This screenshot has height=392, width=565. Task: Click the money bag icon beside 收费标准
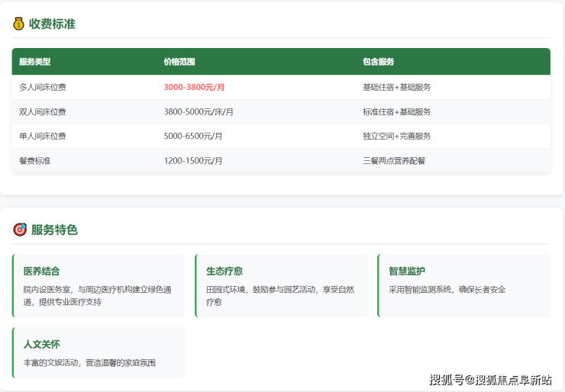pyautogui.click(x=18, y=24)
